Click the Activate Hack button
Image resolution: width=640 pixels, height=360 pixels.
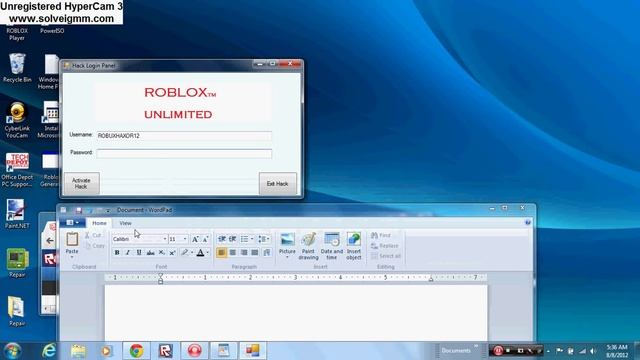tap(81, 183)
